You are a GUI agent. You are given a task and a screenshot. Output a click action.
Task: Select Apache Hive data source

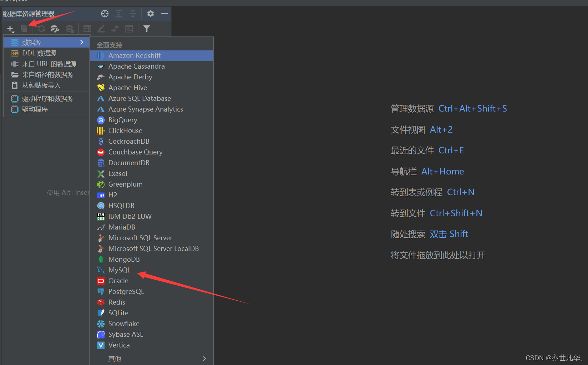tap(152, 88)
